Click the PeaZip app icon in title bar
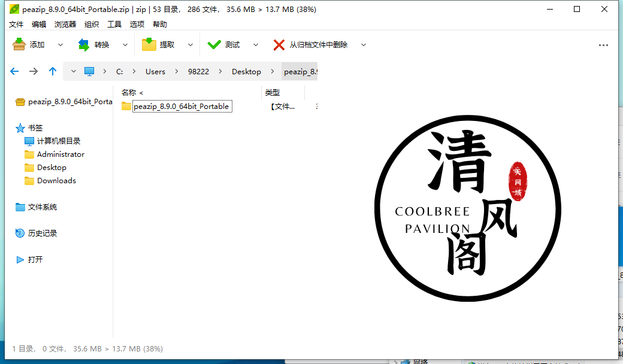The image size is (623, 364). click(x=14, y=9)
